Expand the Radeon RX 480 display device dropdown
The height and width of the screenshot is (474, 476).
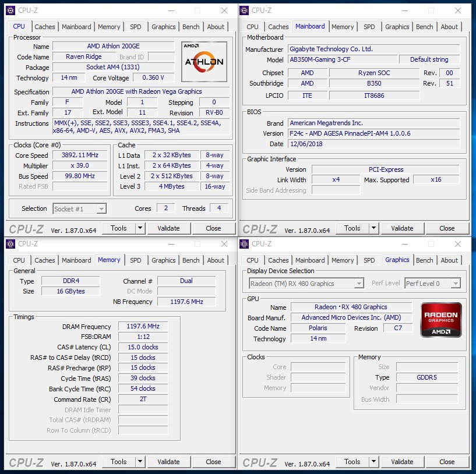point(359,284)
